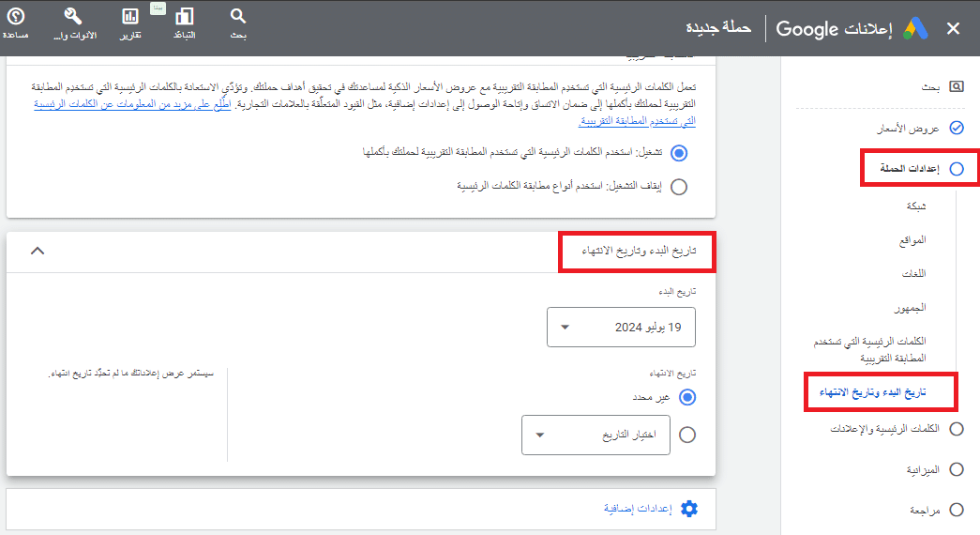This screenshot has height=535, width=980.
Task: Click the مراجعة step circle
Action: 957,510
